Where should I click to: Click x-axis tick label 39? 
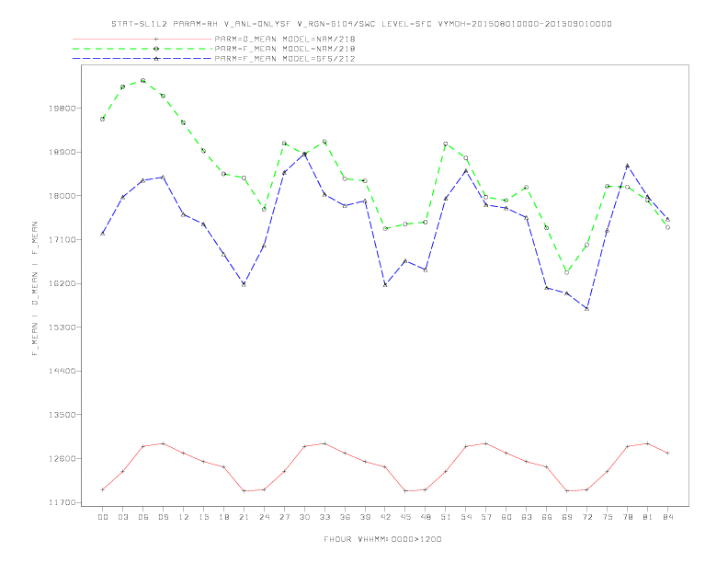coord(365,517)
